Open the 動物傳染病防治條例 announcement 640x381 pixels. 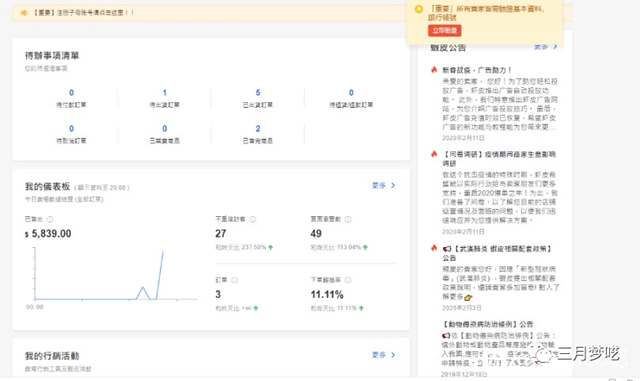[488, 324]
